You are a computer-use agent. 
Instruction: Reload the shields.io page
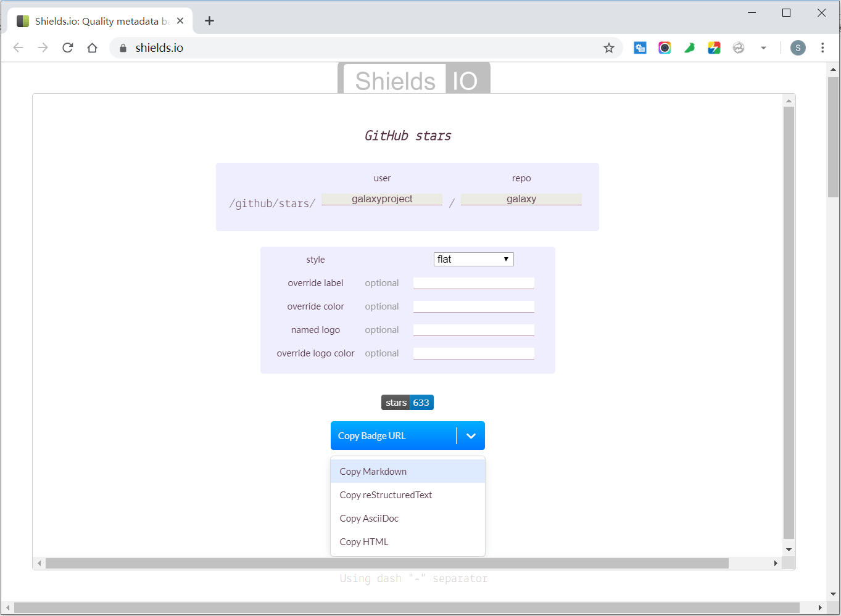click(x=68, y=47)
